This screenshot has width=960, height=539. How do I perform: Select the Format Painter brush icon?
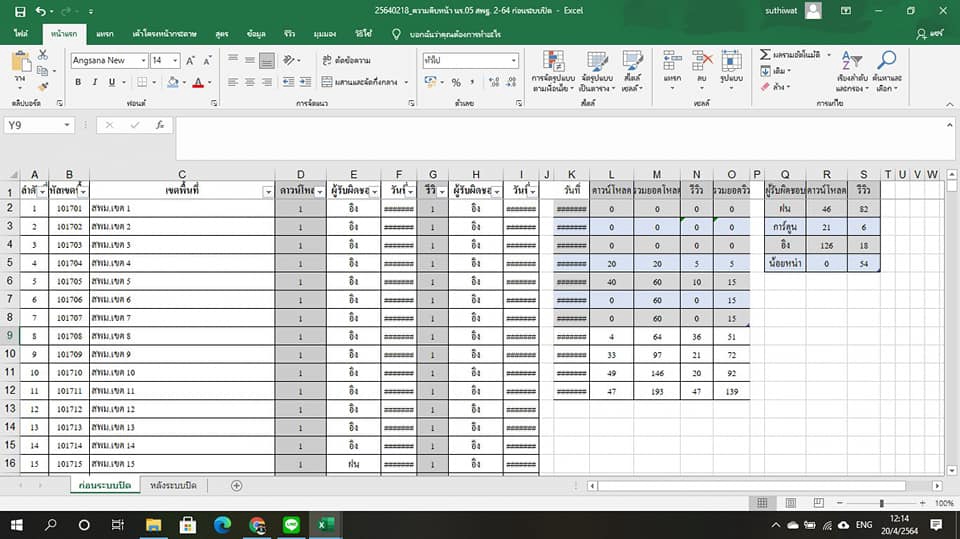tap(41, 85)
